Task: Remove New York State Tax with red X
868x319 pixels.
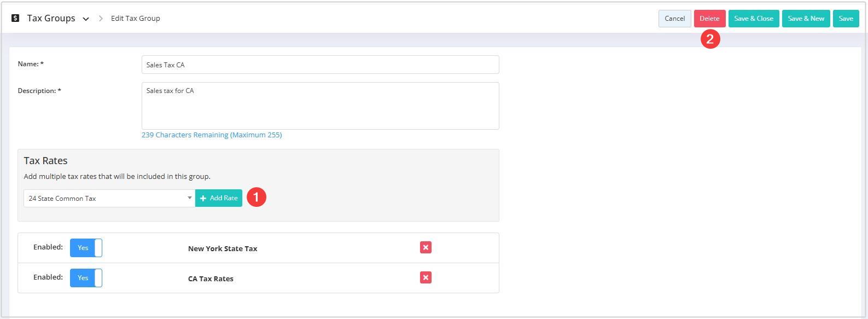Action: (x=426, y=247)
